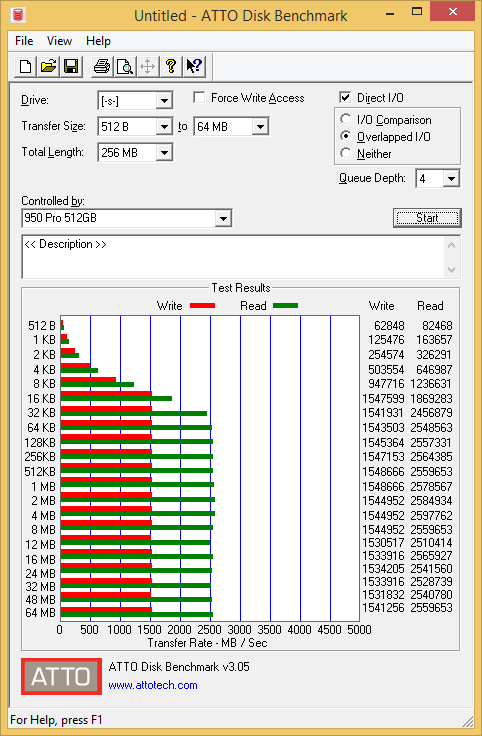Image resolution: width=482 pixels, height=736 pixels.
Task: Close the ATTO Disk Benchmark window
Action: pyautogui.click(x=452, y=13)
